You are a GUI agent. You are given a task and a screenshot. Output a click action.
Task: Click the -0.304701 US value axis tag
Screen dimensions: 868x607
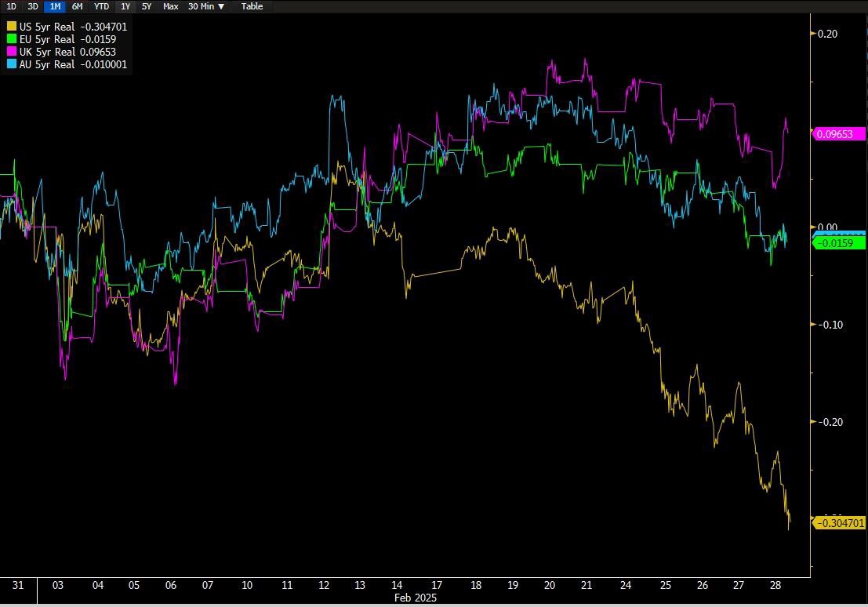click(x=838, y=523)
